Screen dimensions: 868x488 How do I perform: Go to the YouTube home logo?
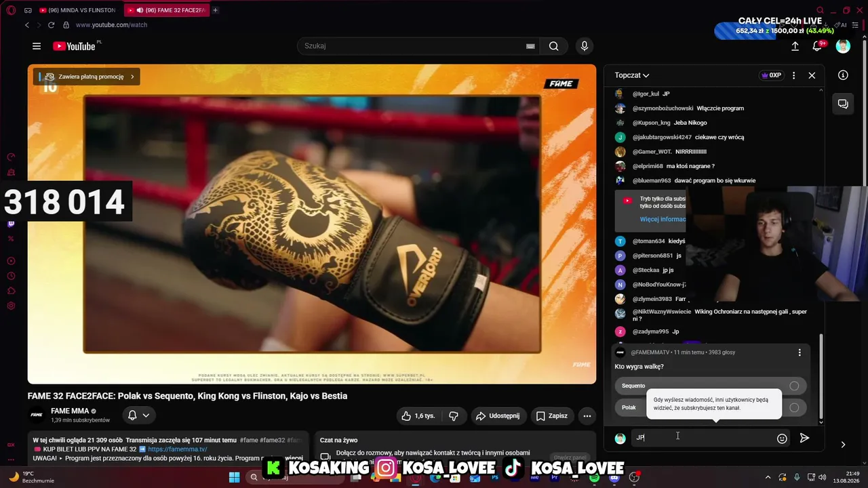[x=75, y=46]
